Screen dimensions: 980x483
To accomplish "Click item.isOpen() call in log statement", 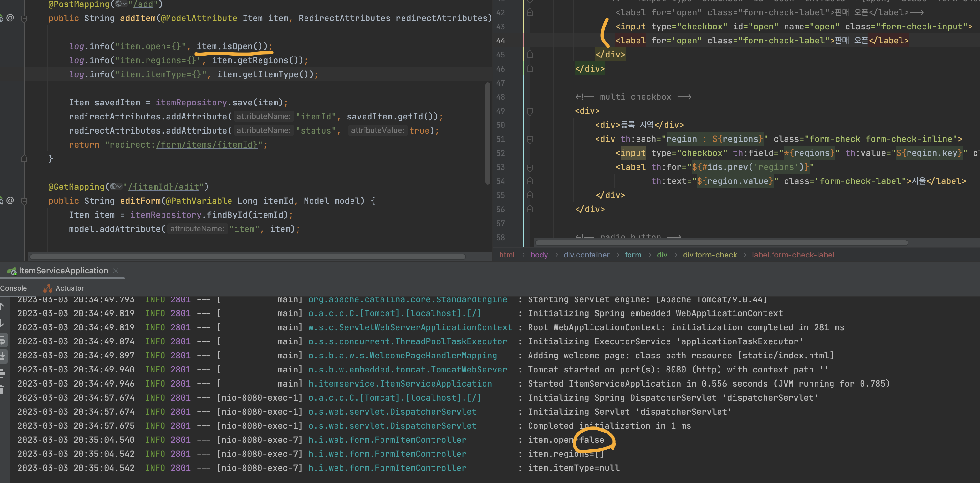I will pyautogui.click(x=232, y=46).
